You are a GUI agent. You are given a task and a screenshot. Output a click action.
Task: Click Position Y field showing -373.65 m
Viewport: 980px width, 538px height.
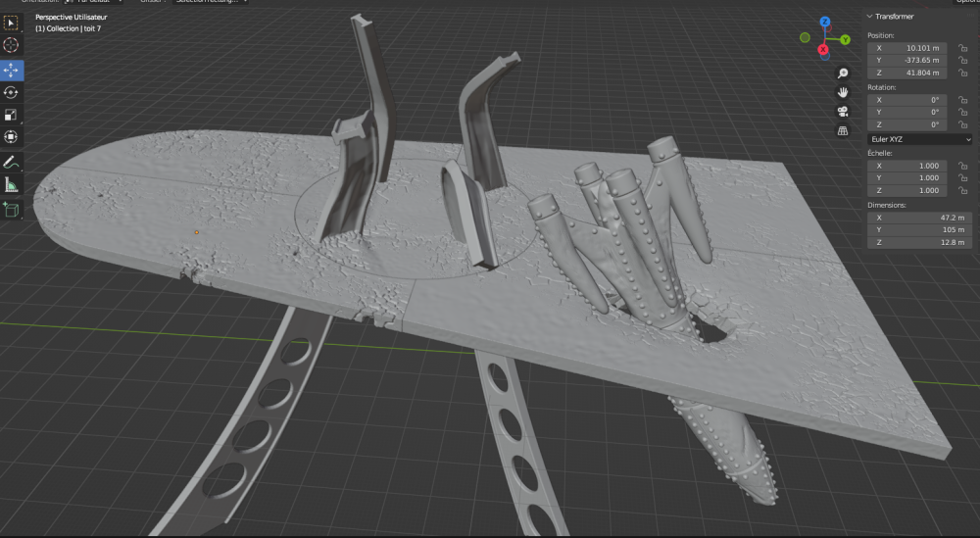tap(906, 61)
